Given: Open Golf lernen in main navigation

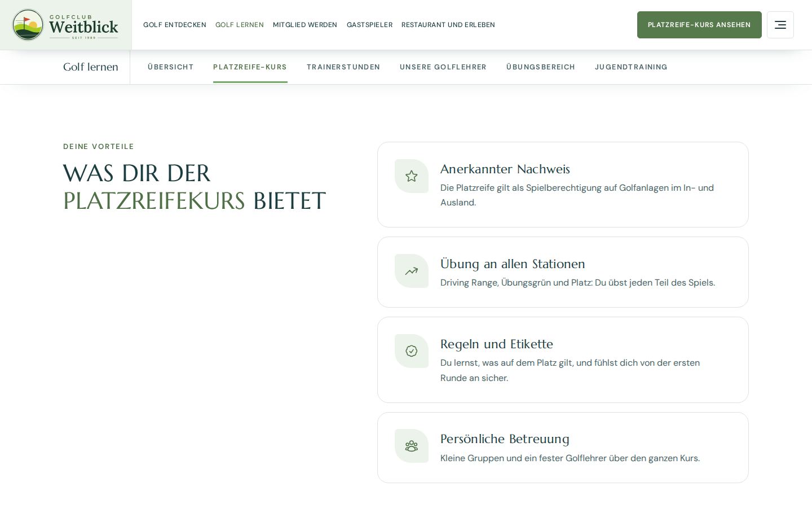Looking at the screenshot, I should [240, 25].
